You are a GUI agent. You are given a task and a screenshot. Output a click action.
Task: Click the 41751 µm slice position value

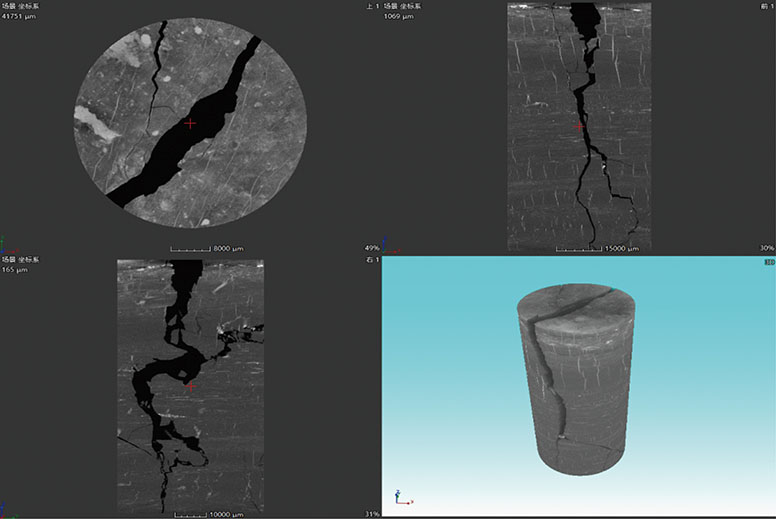click(19, 16)
